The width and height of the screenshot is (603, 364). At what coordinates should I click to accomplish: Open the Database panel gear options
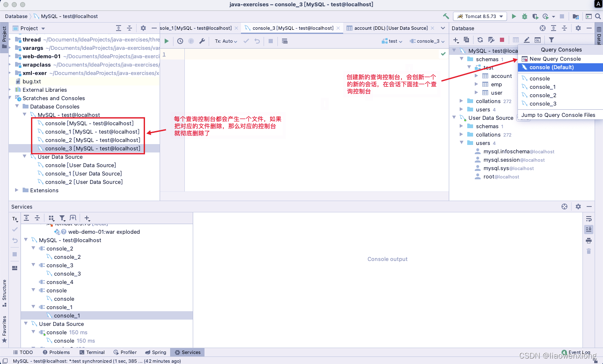click(x=578, y=28)
